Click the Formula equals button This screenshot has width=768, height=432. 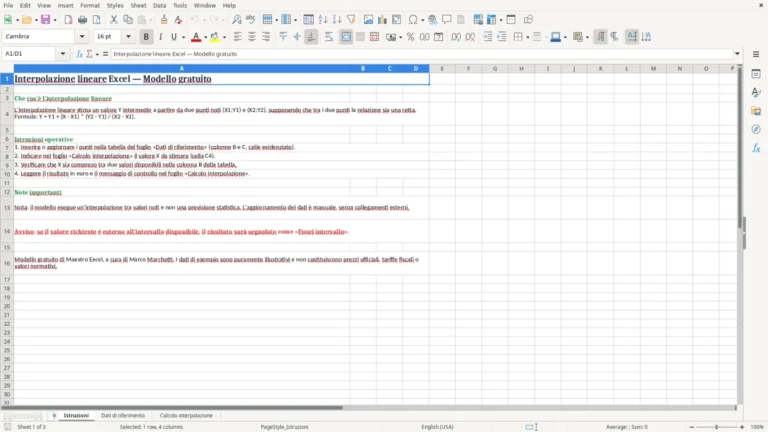105,54
